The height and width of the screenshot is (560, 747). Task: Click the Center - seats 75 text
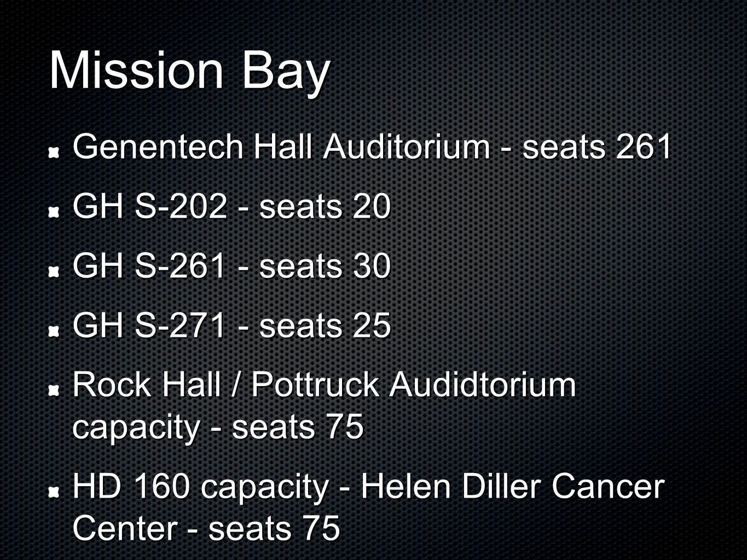[206, 528]
